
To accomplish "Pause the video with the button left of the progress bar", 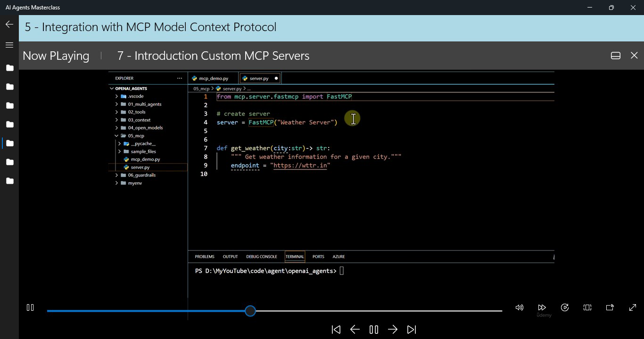I will (30, 307).
